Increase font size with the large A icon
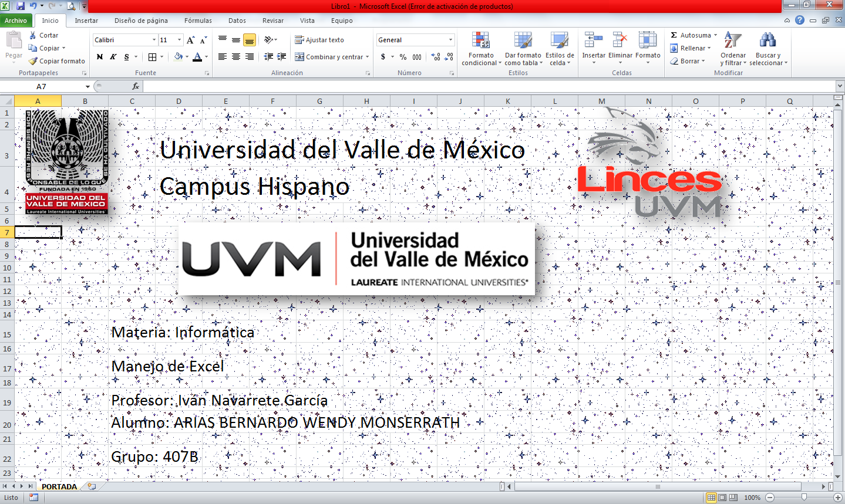This screenshot has width=845, height=504. (190, 40)
